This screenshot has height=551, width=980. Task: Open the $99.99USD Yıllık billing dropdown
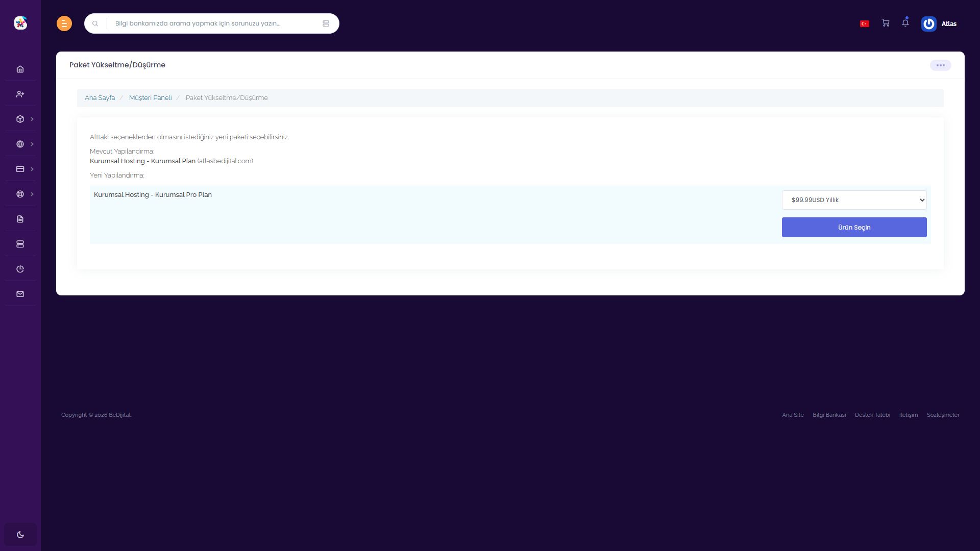854,200
